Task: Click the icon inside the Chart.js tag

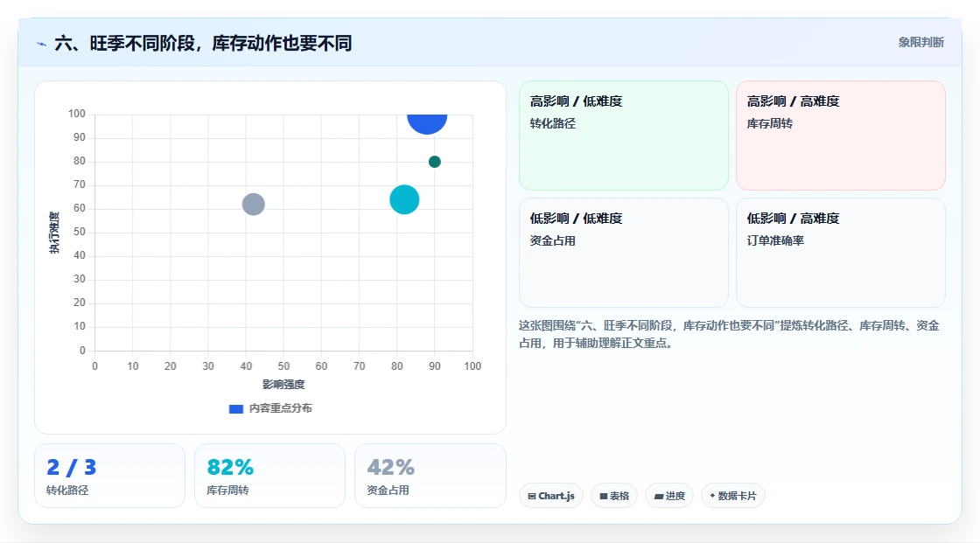Action: 532,496
